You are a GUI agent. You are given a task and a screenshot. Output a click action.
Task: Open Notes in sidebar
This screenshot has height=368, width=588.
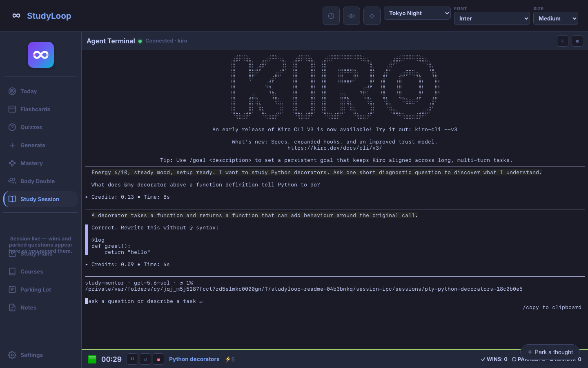(x=40, y=307)
